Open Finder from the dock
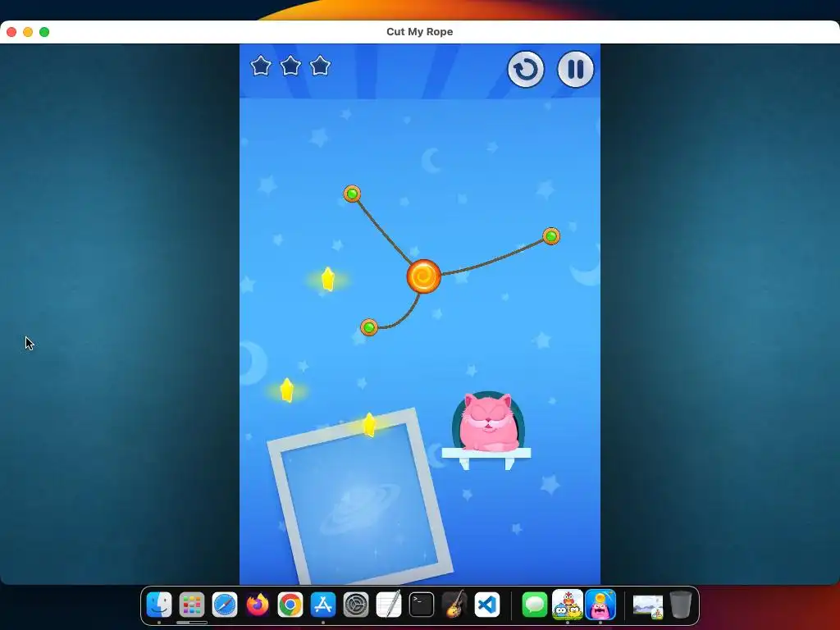 tap(159, 605)
